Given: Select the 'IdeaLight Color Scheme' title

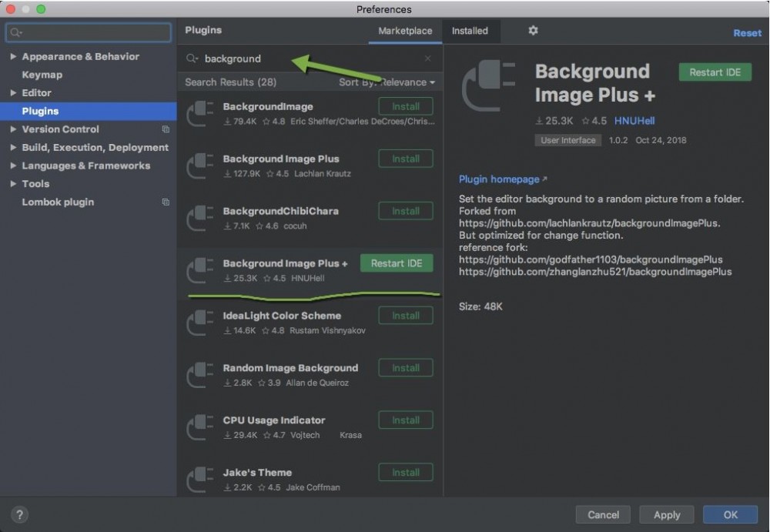Looking at the screenshot, I should pos(282,316).
